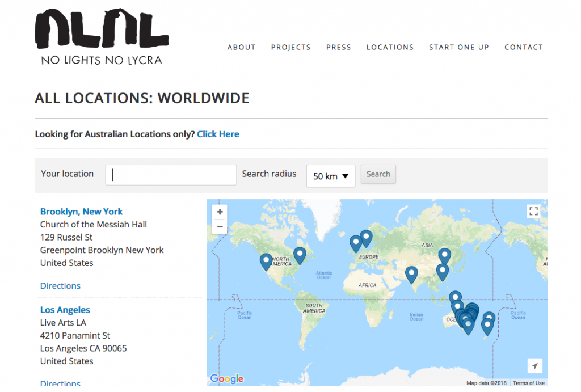The width and height of the screenshot is (581, 392).
Task: Select the map pin over India
Action: 411,275
